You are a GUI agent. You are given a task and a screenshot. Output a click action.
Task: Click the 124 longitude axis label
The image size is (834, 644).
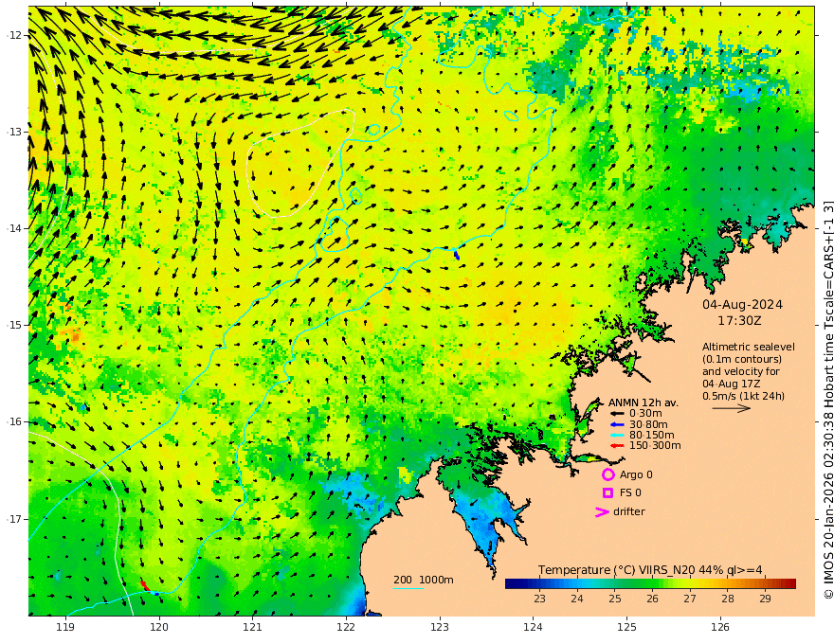point(534,627)
